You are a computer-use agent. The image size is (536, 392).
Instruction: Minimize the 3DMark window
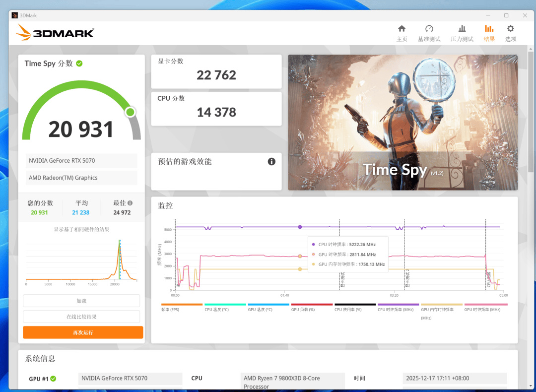(x=488, y=15)
